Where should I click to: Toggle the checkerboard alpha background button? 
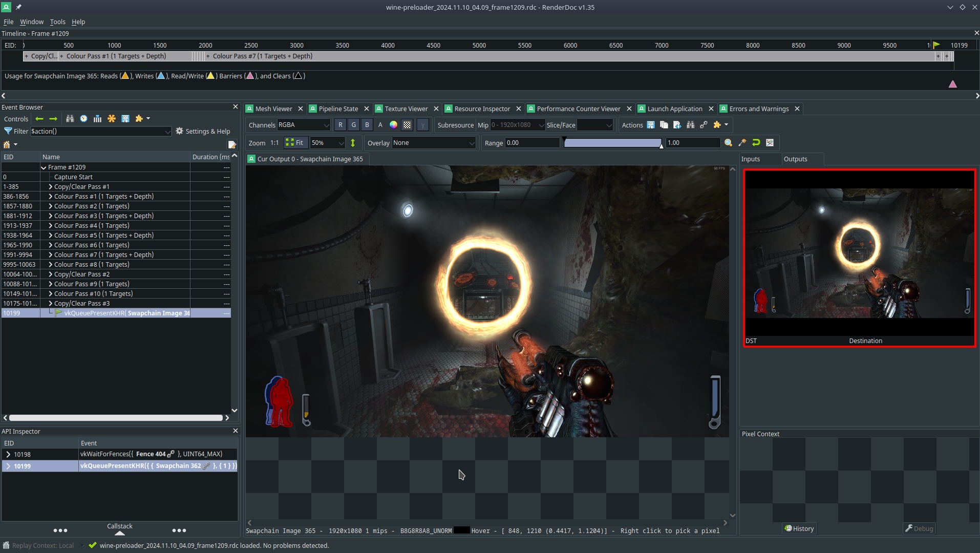coord(407,125)
